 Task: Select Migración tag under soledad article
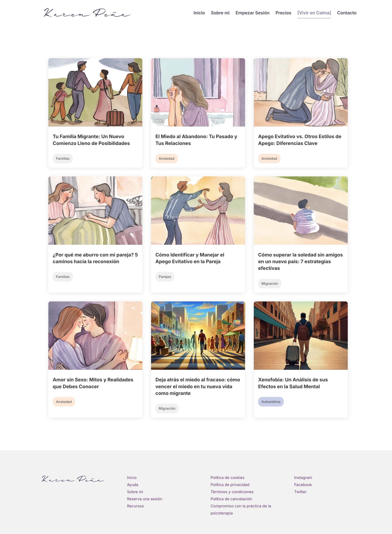[270, 283]
